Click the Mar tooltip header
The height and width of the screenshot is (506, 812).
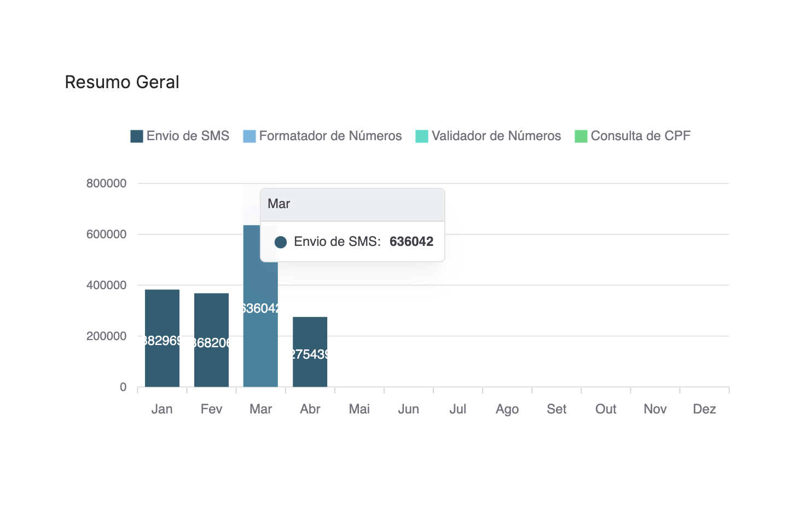(x=279, y=204)
